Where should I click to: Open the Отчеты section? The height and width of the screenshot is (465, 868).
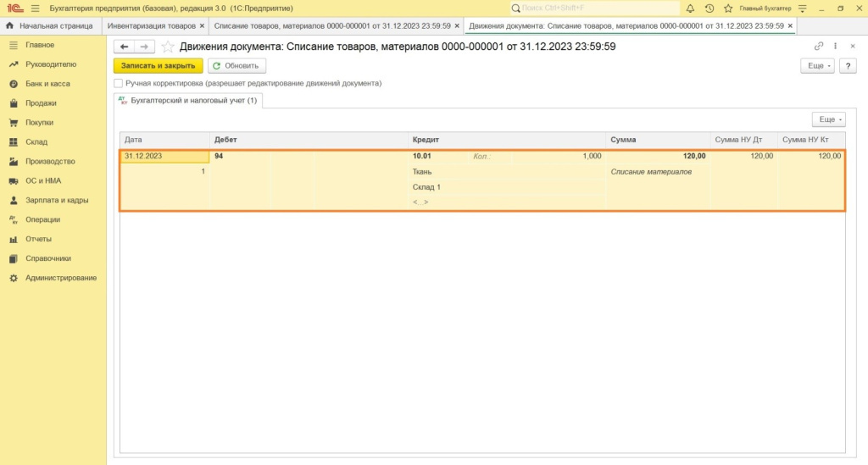tap(38, 239)
